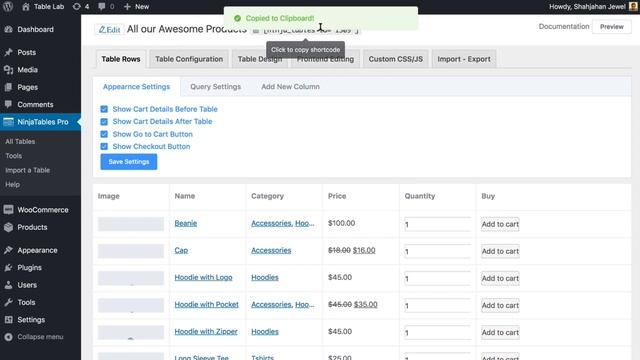Click the Edit pencil button for table title
Image resolution: width=640 pixels, height=360 pixels.
(x=109, y=29)
